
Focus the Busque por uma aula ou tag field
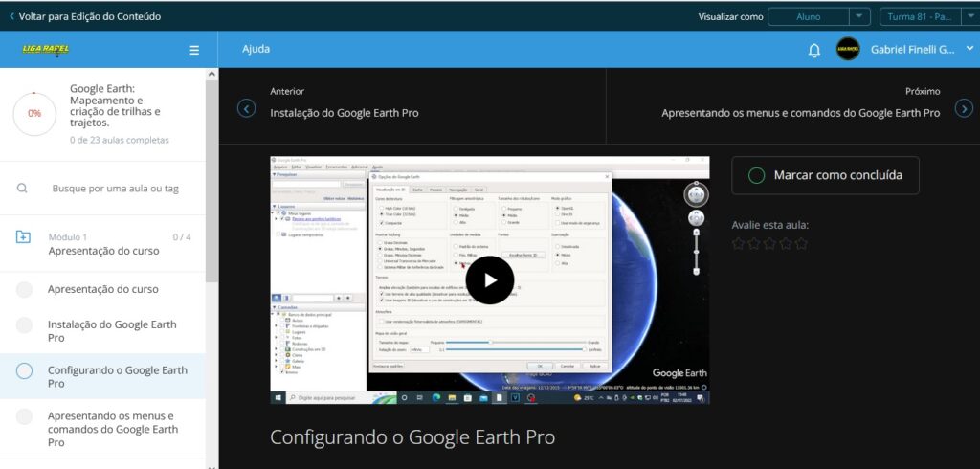(115, 189)
